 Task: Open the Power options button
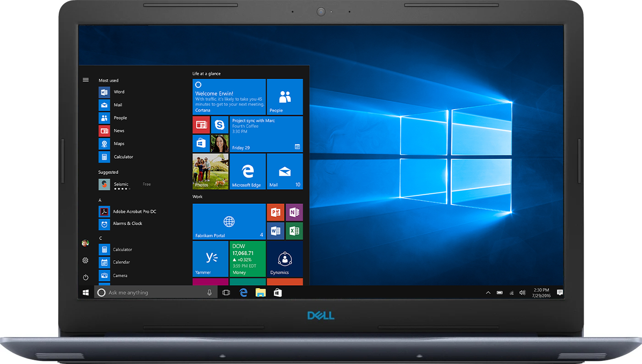85,277
